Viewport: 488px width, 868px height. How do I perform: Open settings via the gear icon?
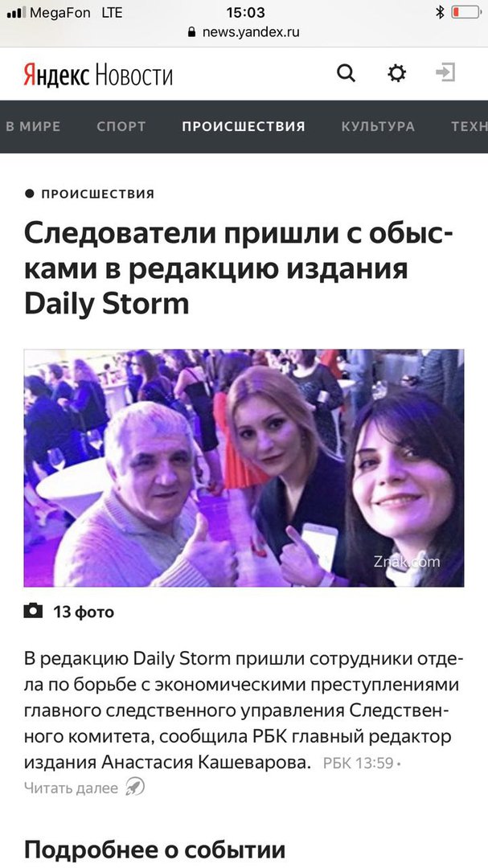point(396,73)
